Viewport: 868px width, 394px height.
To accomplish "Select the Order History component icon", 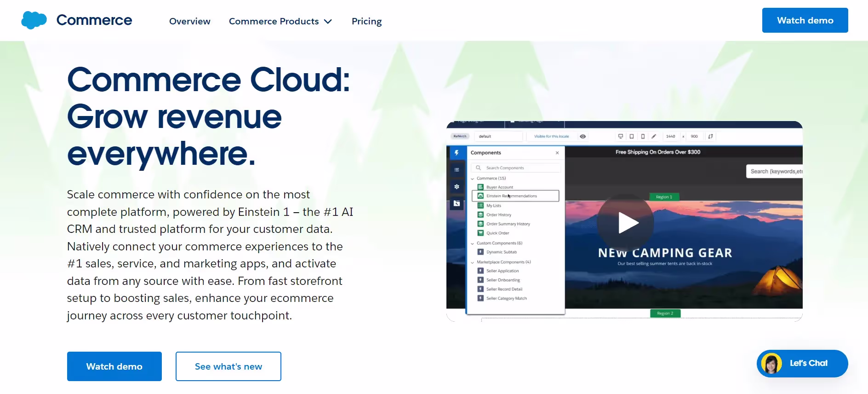I will pos(480,215).
